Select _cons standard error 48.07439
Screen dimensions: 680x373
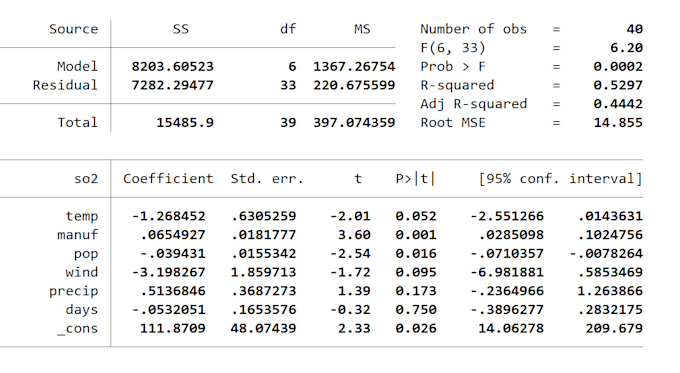coord(264,328)
